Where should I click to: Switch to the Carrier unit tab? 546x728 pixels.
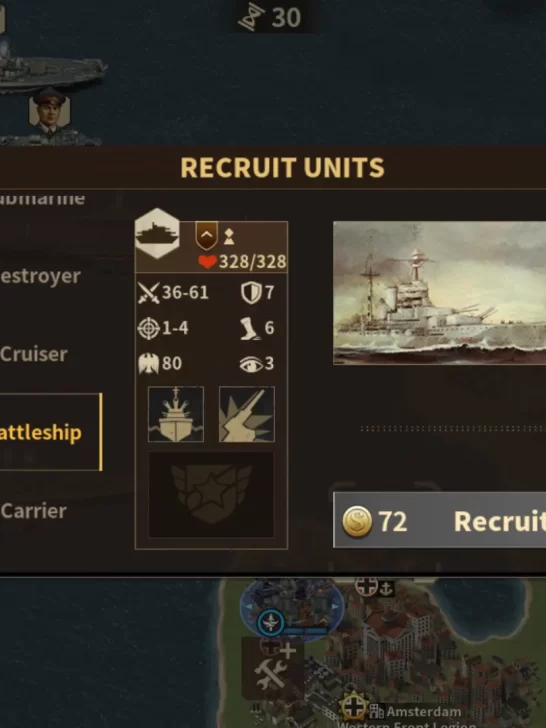coord(34,511)
